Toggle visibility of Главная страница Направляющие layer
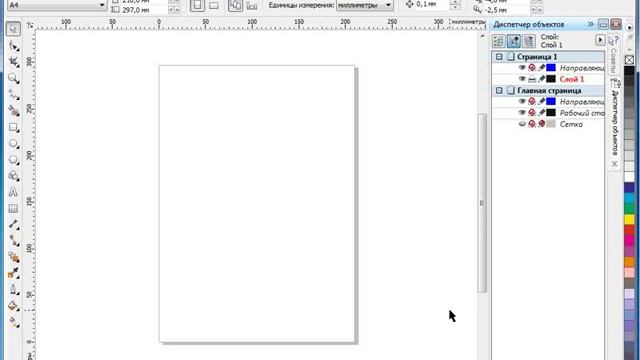The height and width of the screenshot is (360, 640). tap(522, 101)
